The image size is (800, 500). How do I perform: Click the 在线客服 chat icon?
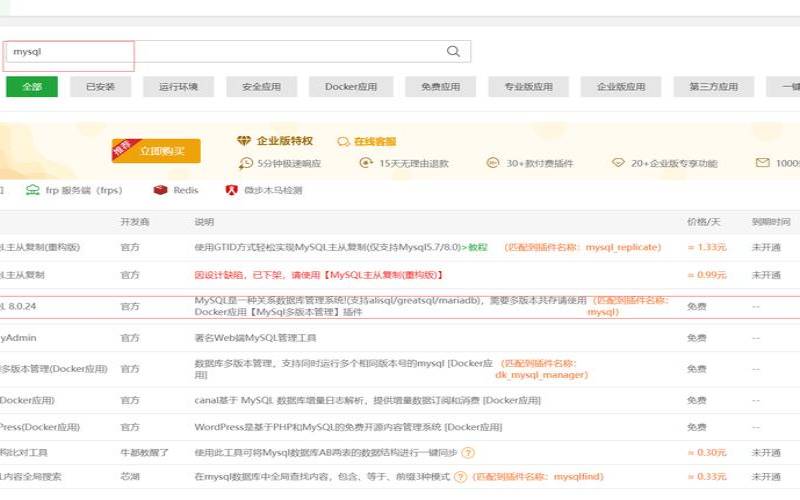coord(343,142)
